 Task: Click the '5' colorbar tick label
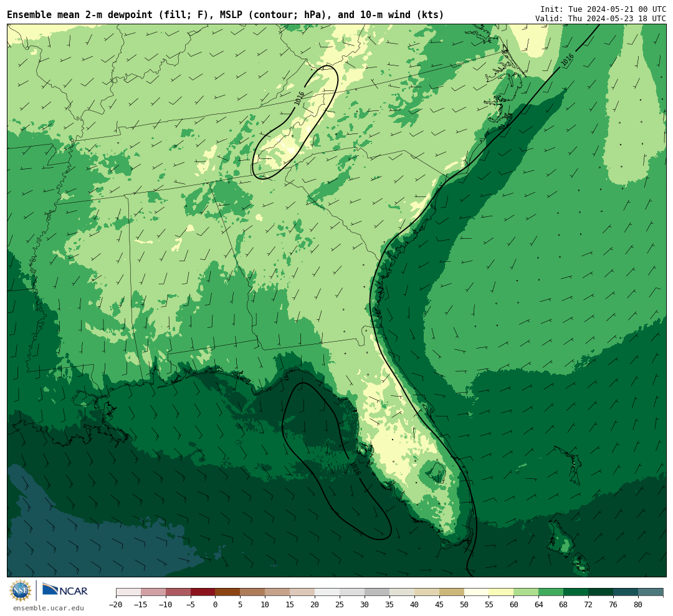(x=241, y=604)
